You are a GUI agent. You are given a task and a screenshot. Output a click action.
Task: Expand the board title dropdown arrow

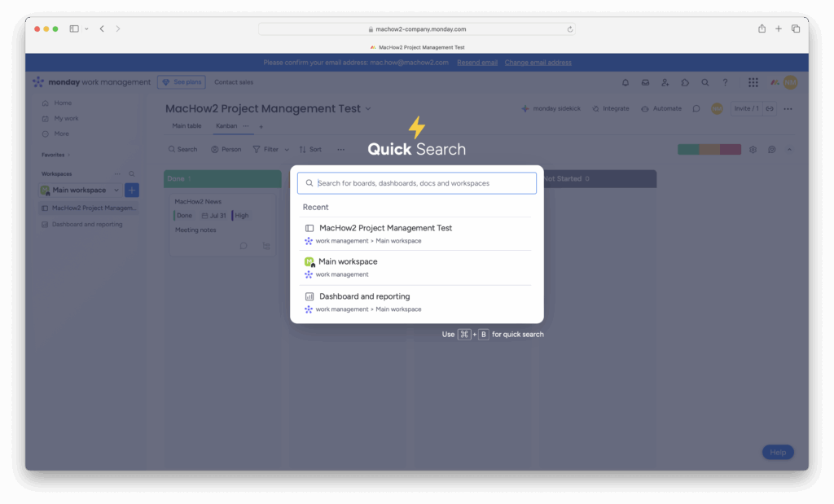click(x=368, y=108)
